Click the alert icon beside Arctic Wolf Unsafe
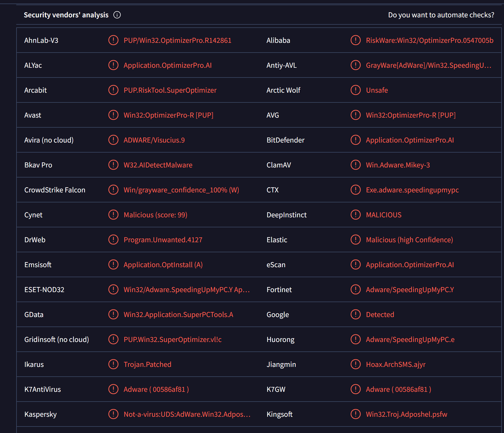 [x=356, y=90]
